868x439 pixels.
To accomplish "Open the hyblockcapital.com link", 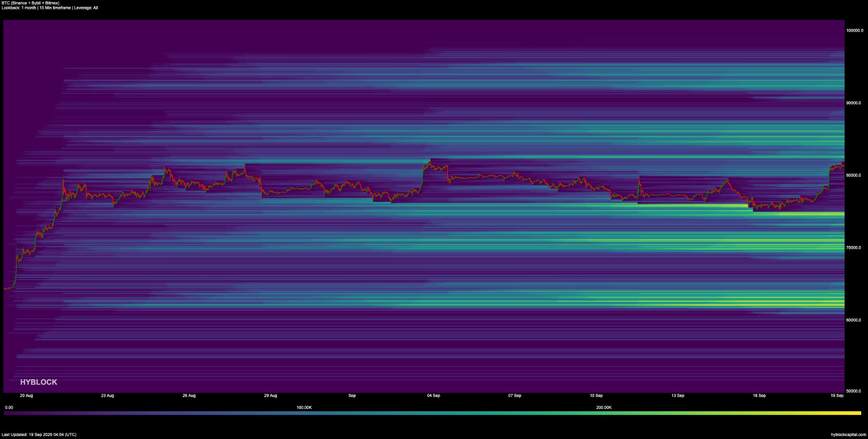I will [849, 435].
